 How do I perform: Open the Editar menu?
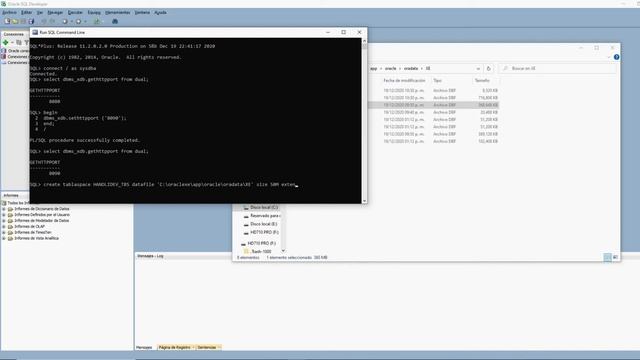pos(27,13)
